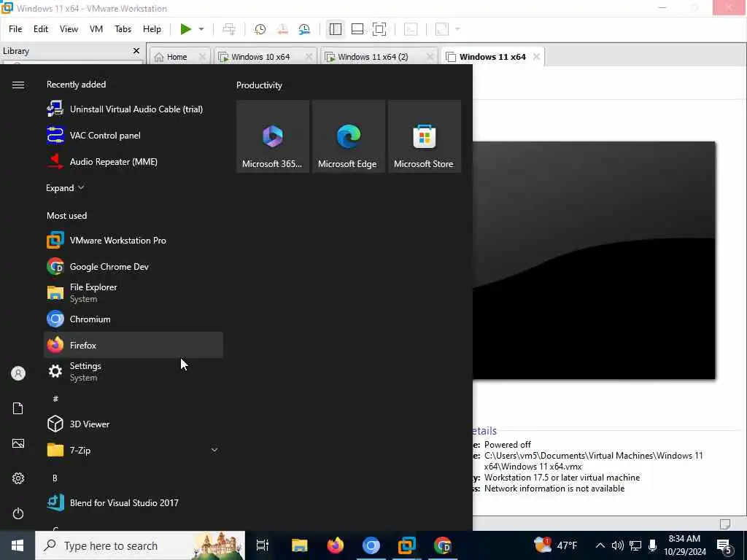Show hidden tray icons chevron
The image size is (747, 560).
click(x=600, y=545)
